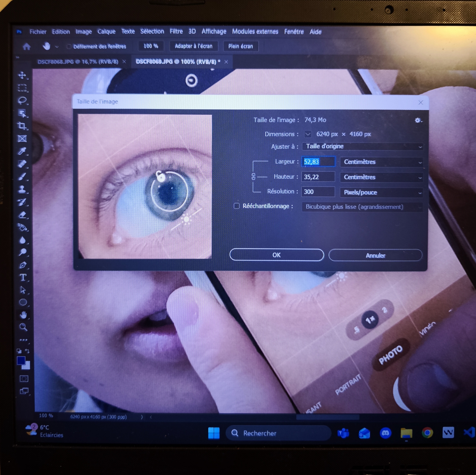This screenshot has height=475, width=476.
Task: Select the Crop tool
Action: coord(22,126)
